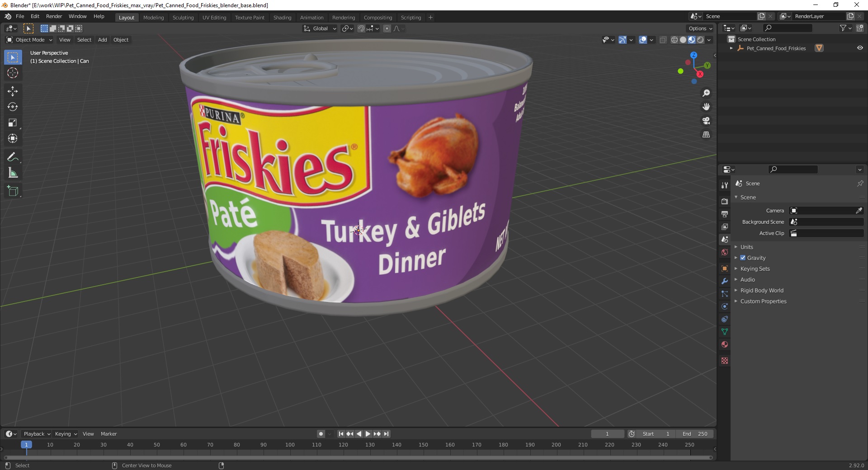
Task: Click the current frame number field
Action: [607, 434]
